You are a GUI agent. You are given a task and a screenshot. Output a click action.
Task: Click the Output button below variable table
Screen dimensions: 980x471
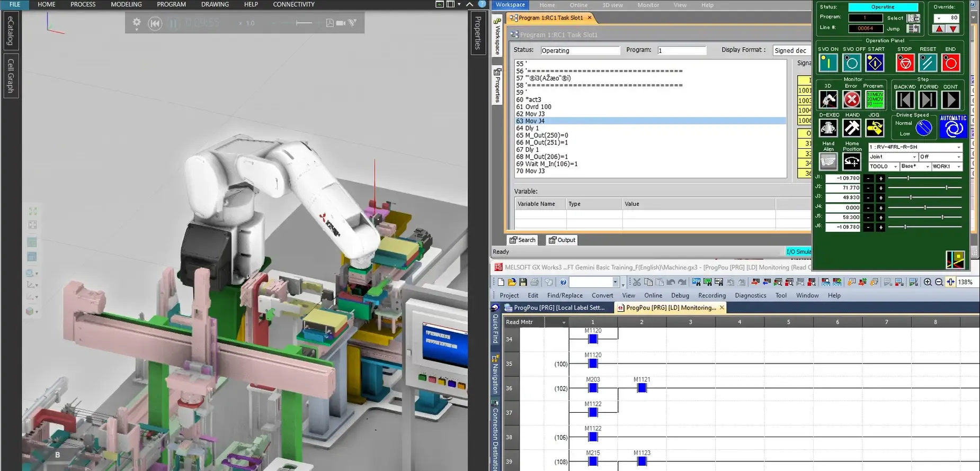click(562, 240)
